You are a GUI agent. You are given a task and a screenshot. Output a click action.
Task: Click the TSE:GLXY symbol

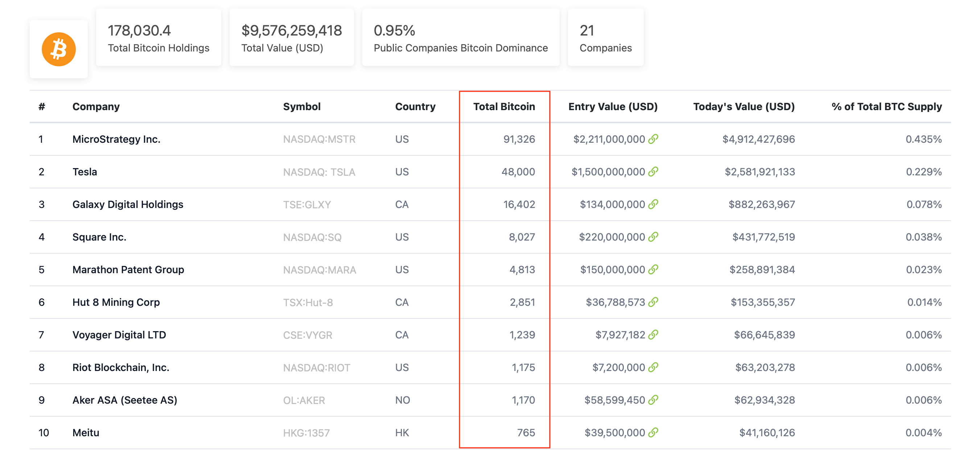tap(306, 204)
